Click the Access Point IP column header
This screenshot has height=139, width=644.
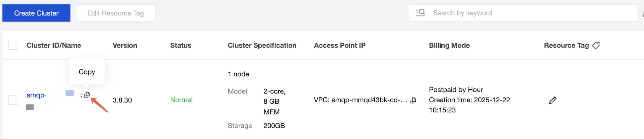(x=339, y=46)
